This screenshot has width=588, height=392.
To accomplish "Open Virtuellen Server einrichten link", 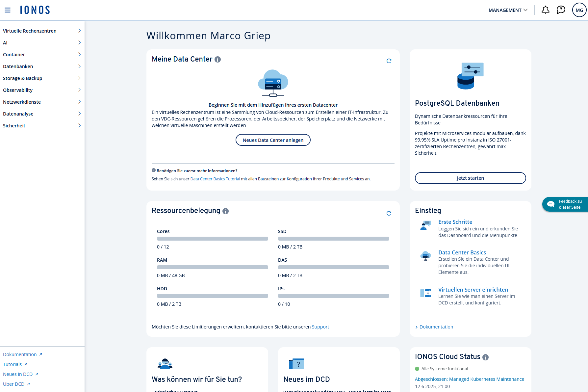I will tap(473, 290).
